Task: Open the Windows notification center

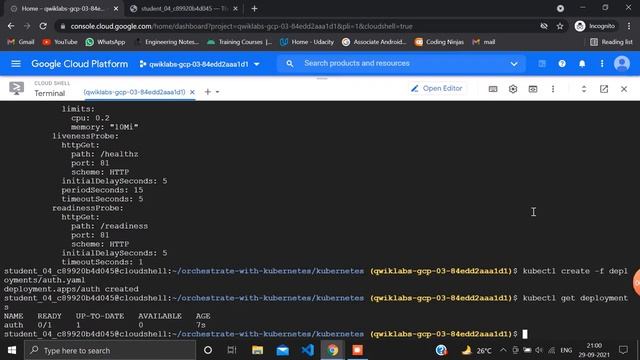Action: (x=623, y=350)
